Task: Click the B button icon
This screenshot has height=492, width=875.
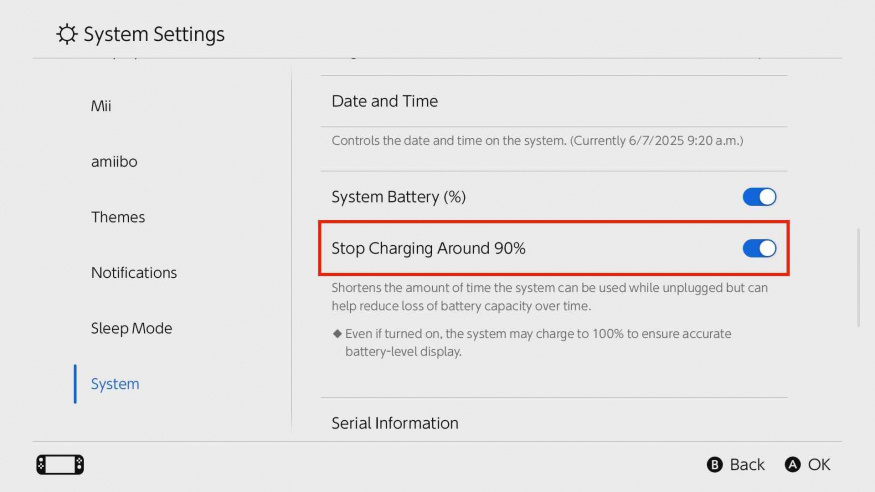Action: click(714, 465)
